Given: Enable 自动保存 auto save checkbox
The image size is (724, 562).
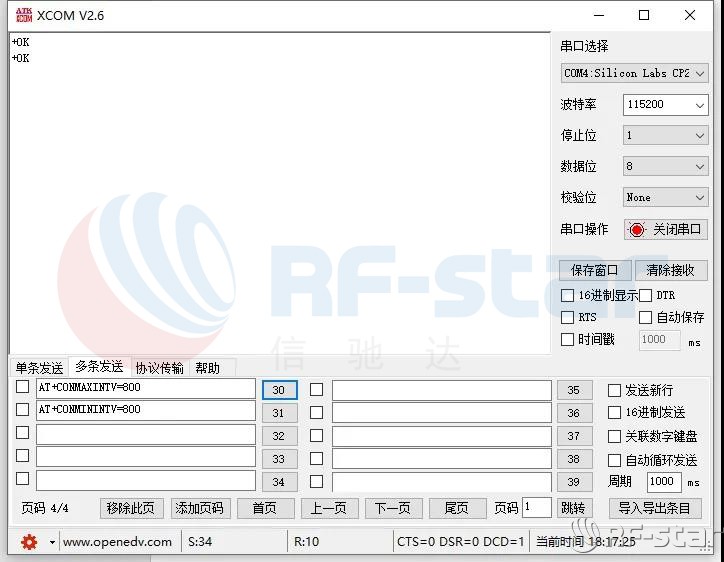Looking at the screenshot, I should (x=645, y=317).
